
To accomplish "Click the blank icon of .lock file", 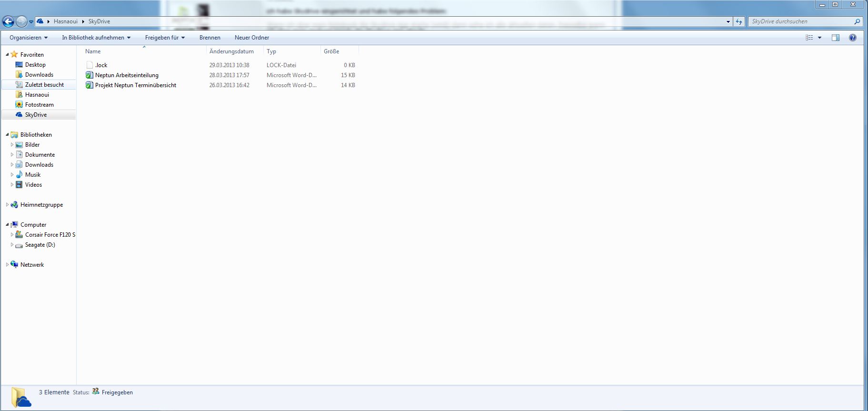I will (90, 65).
